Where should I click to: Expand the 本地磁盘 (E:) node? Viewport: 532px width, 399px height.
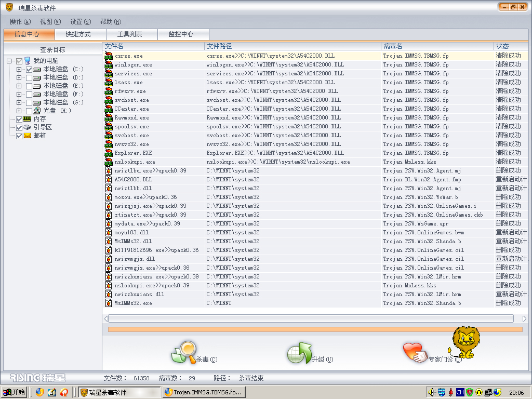[19, 86]
